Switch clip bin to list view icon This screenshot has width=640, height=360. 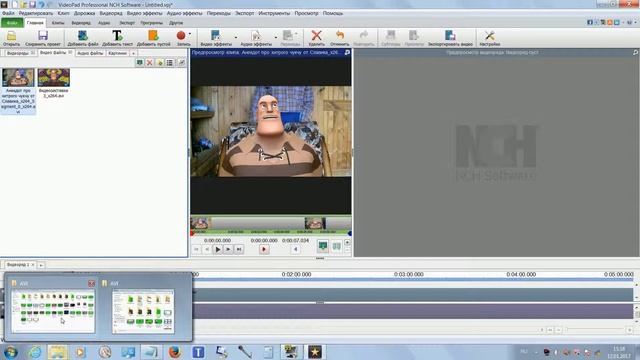[x=170, y=62]
